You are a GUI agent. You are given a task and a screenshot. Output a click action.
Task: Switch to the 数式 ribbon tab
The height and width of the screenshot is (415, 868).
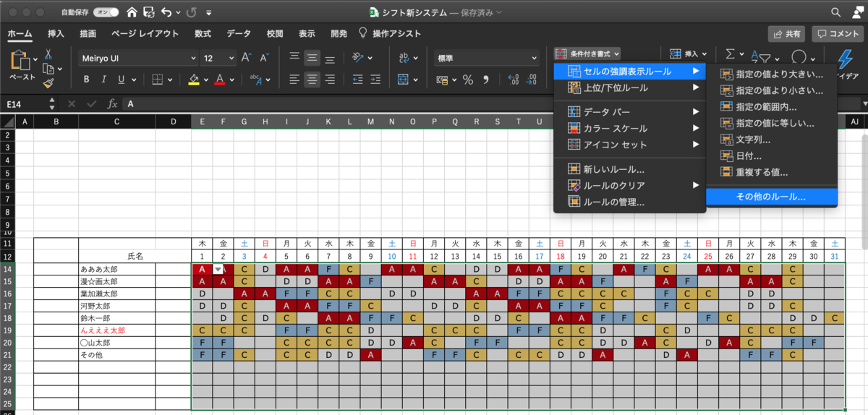203,33
